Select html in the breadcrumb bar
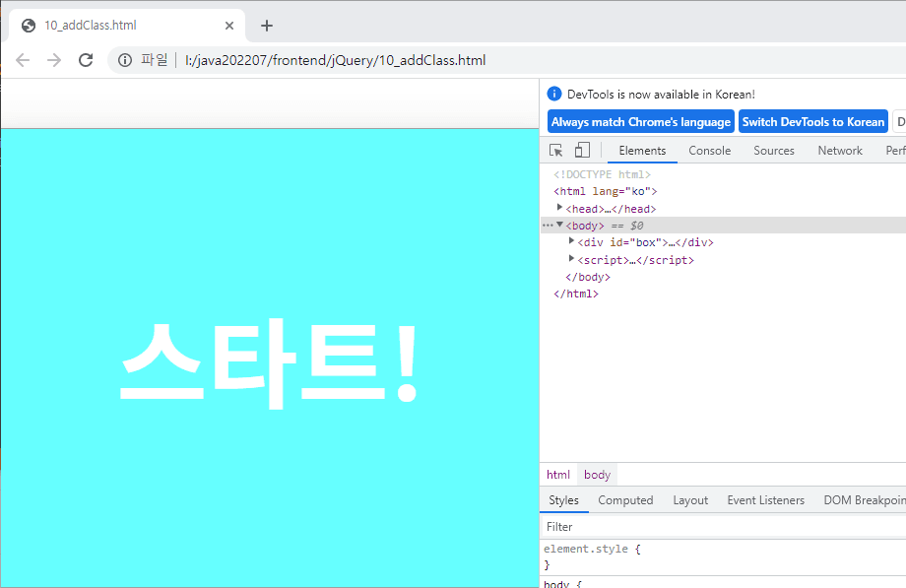Image resolution: width=906 pixels, height=588 pixels. click(557, 475)
